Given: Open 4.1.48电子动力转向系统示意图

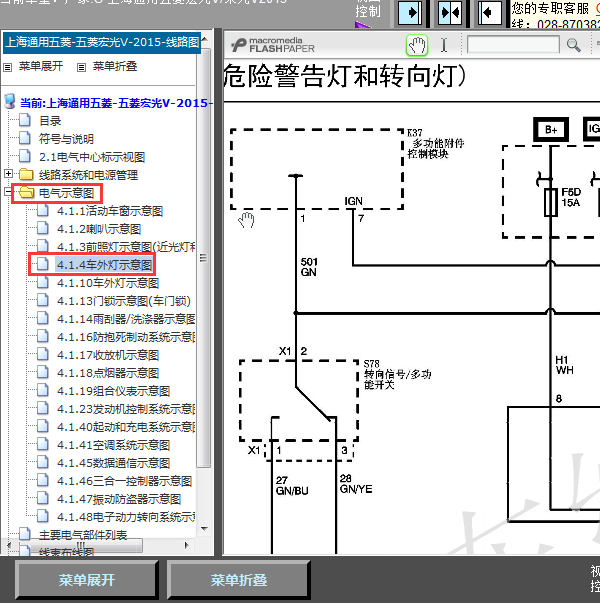Looking at the screenshot, I should (126, 517).
